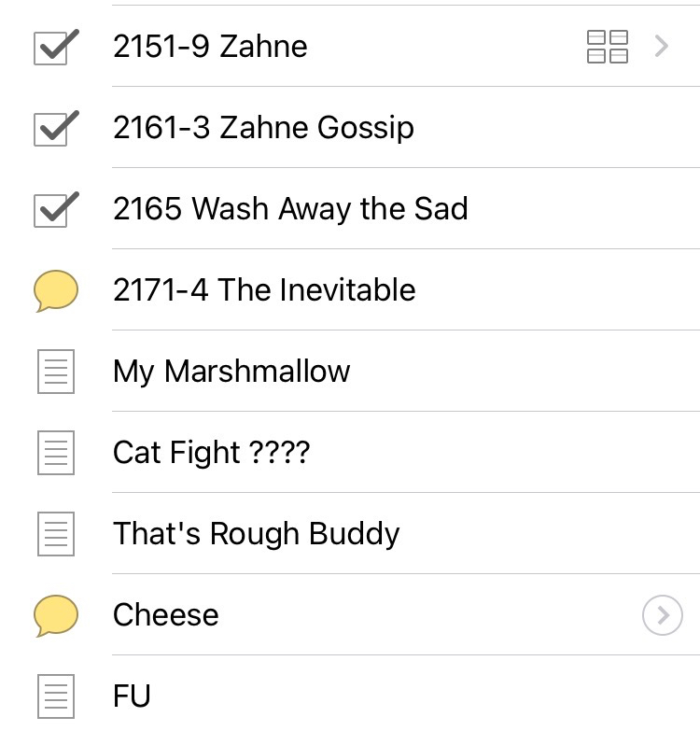
Task: Click the text document icon beside Cat Fight
Action: point(55,453)
